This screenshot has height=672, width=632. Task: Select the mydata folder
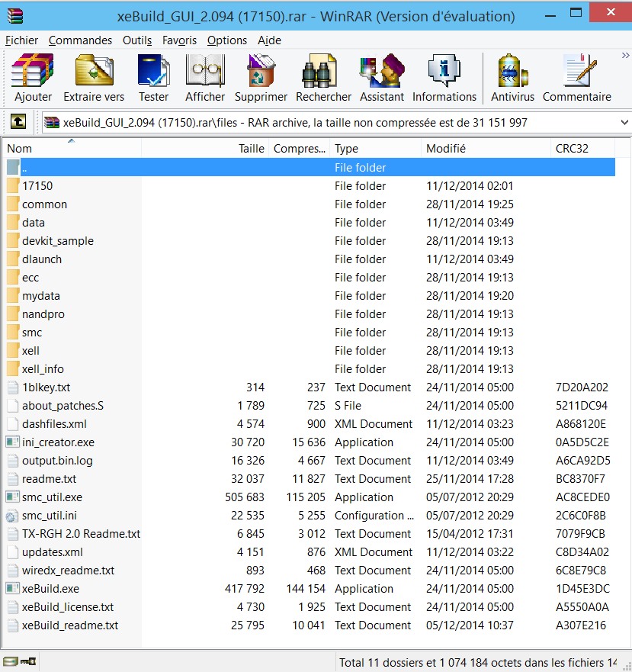[41, 296]
